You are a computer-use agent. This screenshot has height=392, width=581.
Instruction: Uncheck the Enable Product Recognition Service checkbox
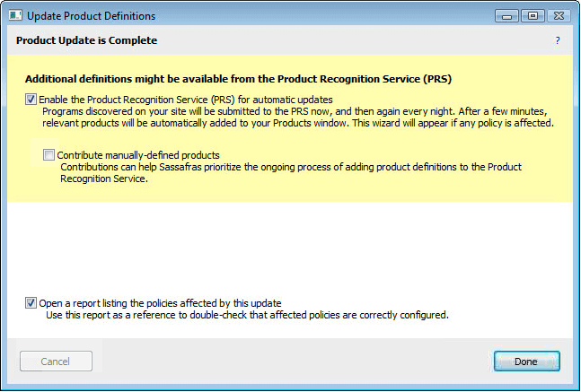pos(31,99)
